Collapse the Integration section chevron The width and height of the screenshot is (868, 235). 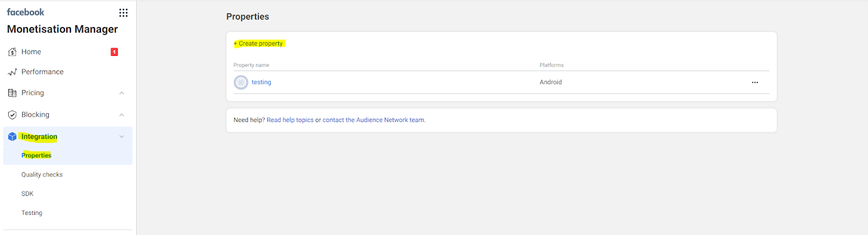pos(122,137)
